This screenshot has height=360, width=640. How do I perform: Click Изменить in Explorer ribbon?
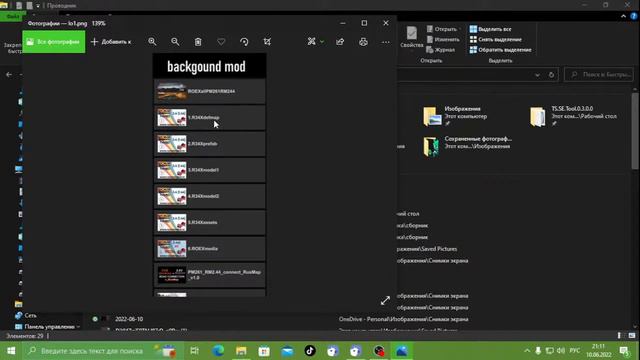pyautogui.click(x=443, y=39)
